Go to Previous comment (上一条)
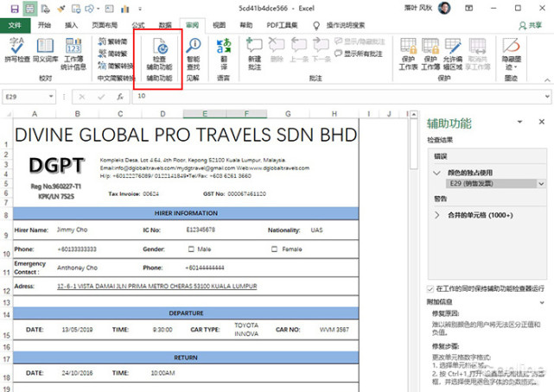 coord(299,50)
